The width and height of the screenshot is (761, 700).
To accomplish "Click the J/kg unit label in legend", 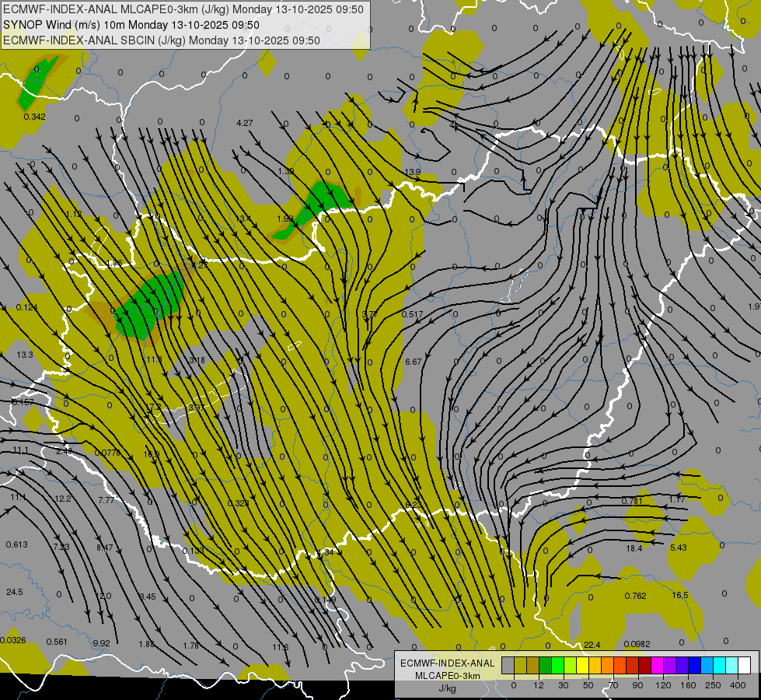I will pos(446,688).
